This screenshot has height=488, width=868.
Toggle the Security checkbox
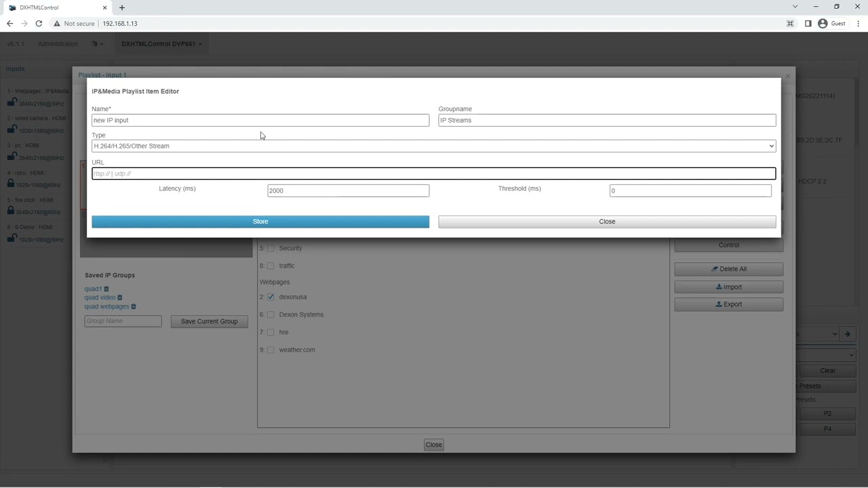click(x=271, y=248)
